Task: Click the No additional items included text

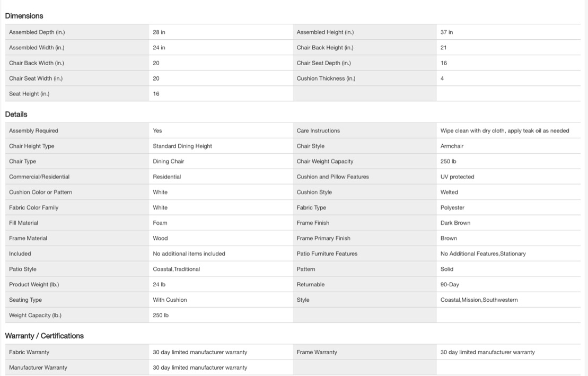Action: 189,253
